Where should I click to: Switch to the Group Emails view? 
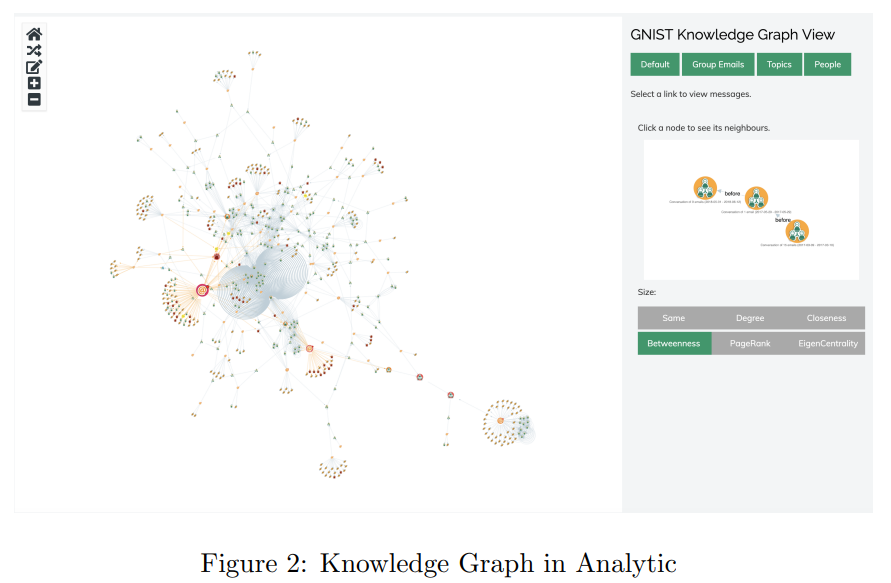(718, 64)
